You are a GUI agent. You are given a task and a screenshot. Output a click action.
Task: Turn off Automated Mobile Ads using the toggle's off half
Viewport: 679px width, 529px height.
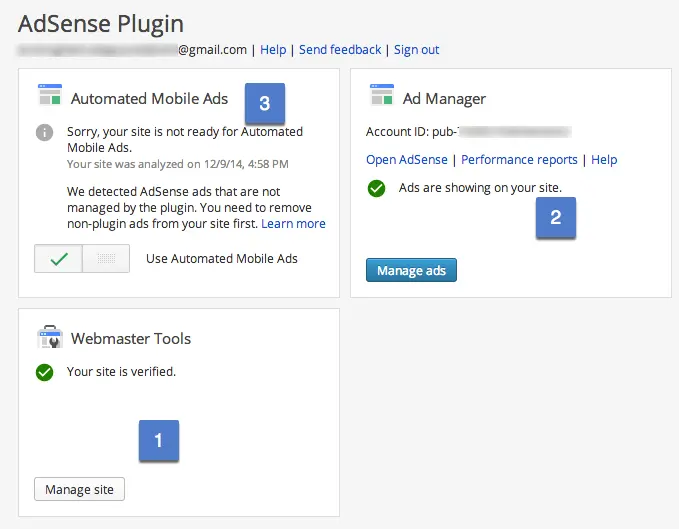click(106, 258)
